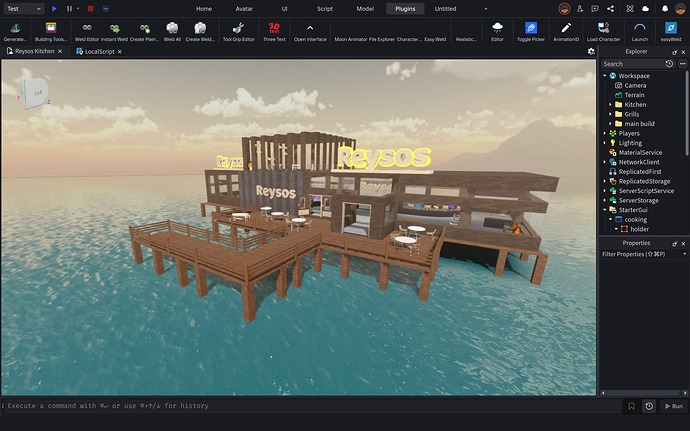
Task: Collapse the StarterGui node
Action: (x=605, y=210)
